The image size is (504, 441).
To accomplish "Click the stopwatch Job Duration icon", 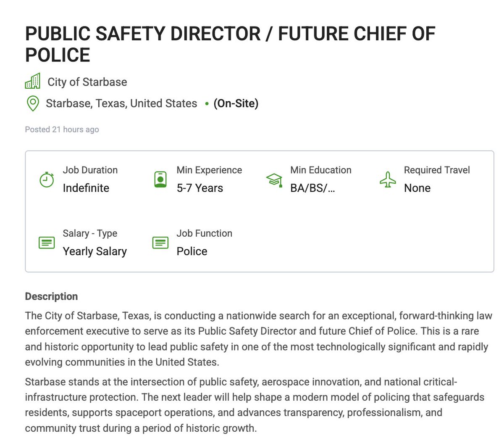I will (x=46, y=179).
